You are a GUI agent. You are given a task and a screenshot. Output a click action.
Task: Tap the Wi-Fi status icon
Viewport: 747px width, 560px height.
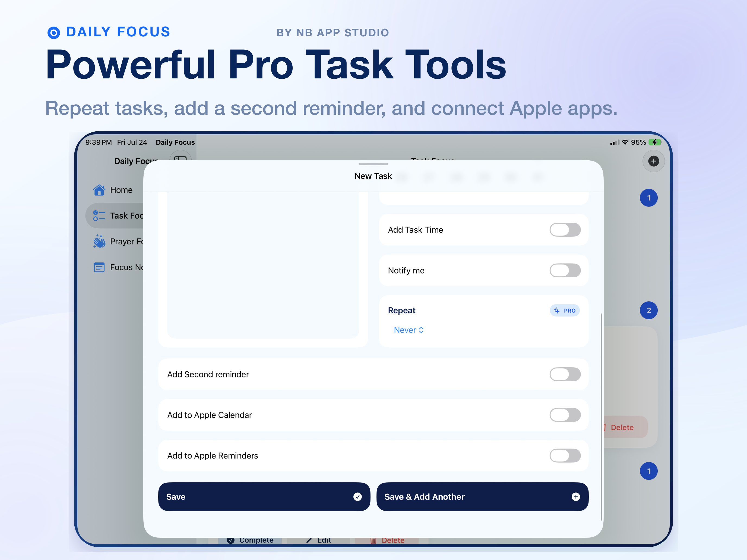pyautogui.click(x=625, y=142)
